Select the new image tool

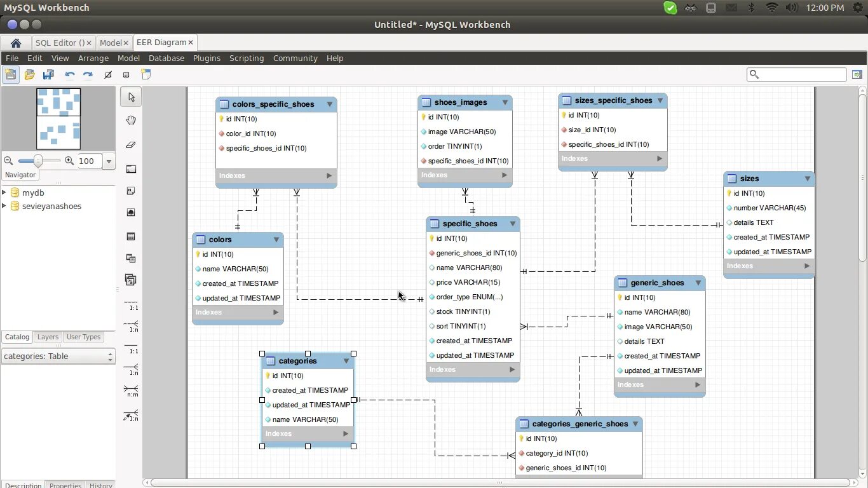131,212
